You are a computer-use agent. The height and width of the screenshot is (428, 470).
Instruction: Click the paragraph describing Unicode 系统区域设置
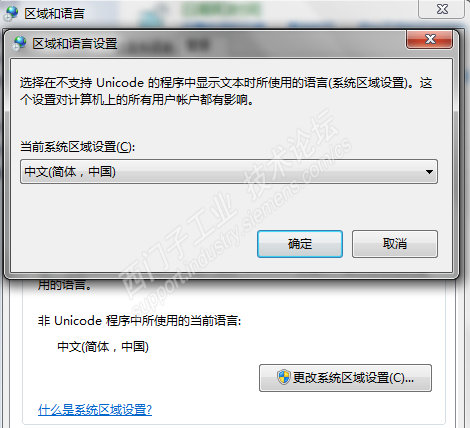click(x=226, y=91)
